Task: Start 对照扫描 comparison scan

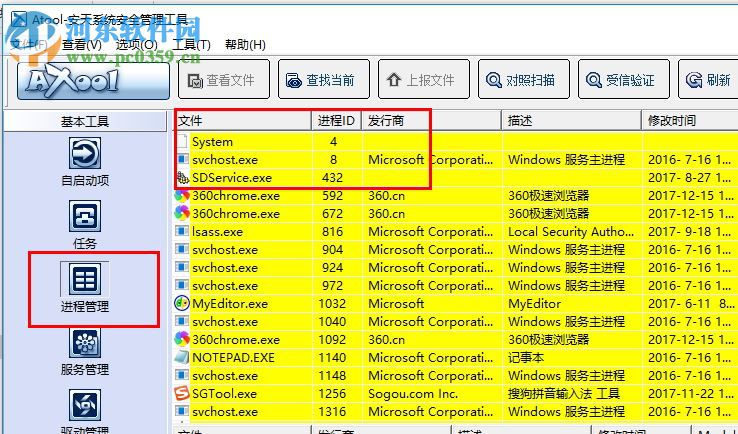Action: [524, 79]
